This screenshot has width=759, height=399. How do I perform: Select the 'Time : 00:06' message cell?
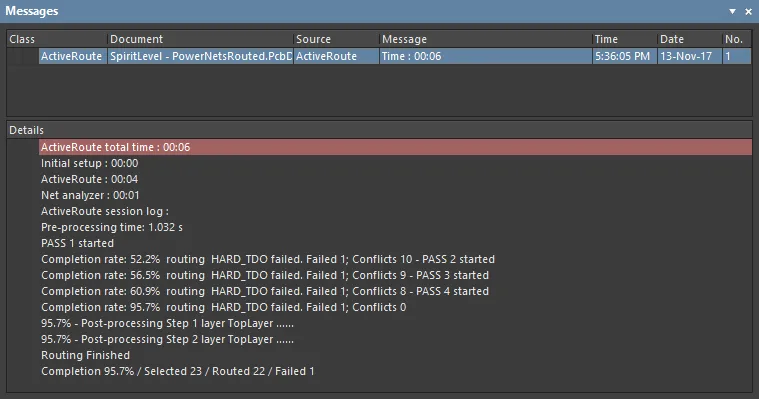coord(486,56)
